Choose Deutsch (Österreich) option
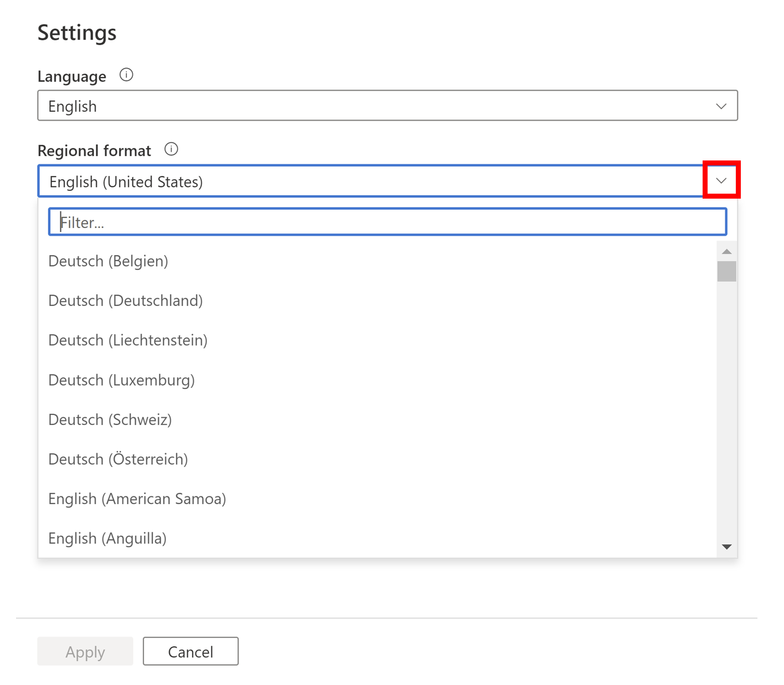This screenshot has height=685, width=784. (118, 459)
